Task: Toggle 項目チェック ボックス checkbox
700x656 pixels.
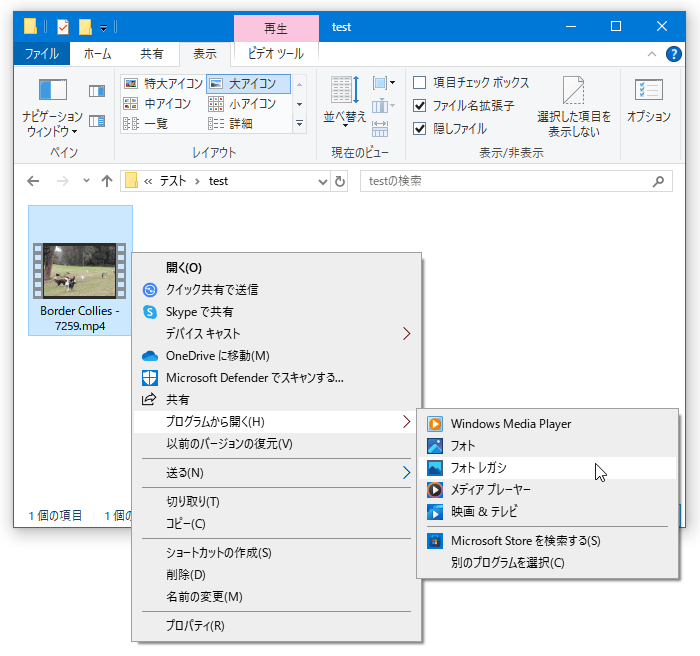Action: [419, 83]
